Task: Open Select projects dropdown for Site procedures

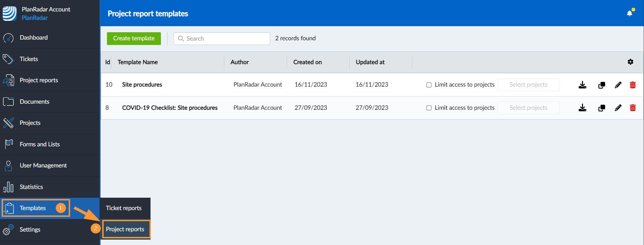Action: click(x=528, y=85)
